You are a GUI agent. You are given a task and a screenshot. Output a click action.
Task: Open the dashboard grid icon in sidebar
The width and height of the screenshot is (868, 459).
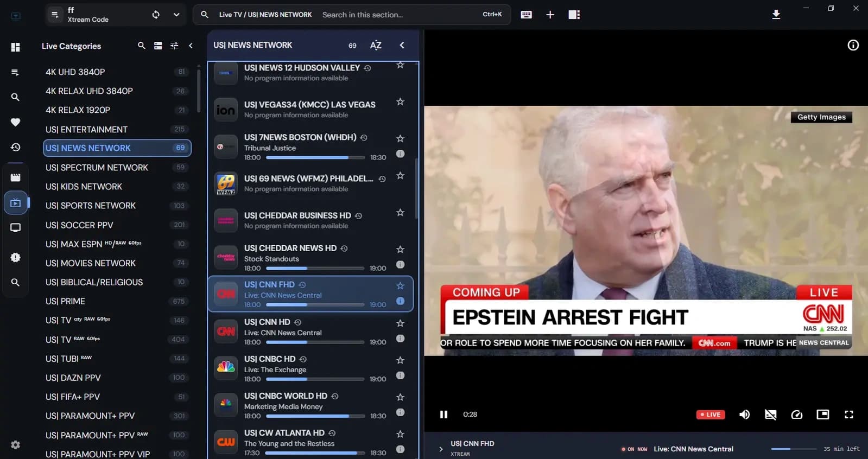(15, 47)
